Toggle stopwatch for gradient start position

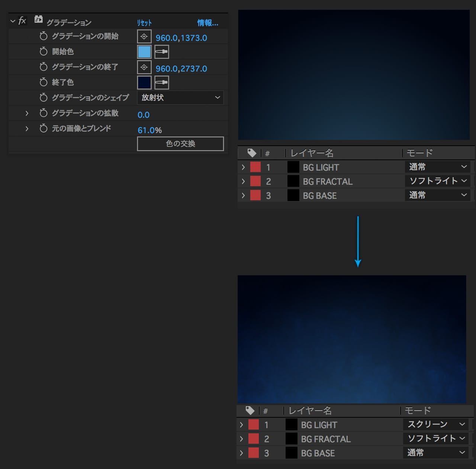[44, 36]
